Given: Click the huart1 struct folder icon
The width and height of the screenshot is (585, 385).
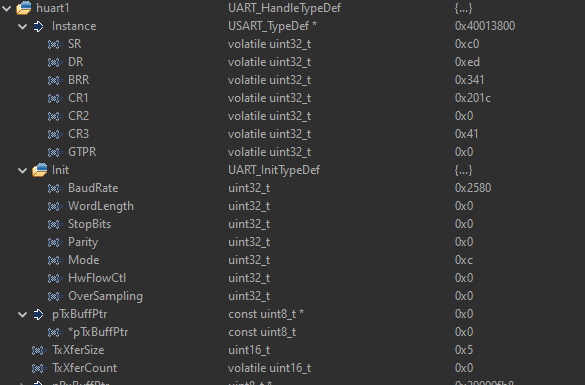Looking at the screenshot, I should 24,8.
